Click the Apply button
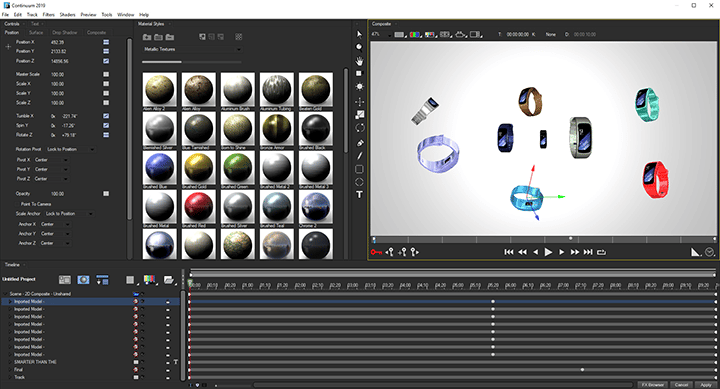This screenshot has height=389, width=720. (x=706, y=385)
